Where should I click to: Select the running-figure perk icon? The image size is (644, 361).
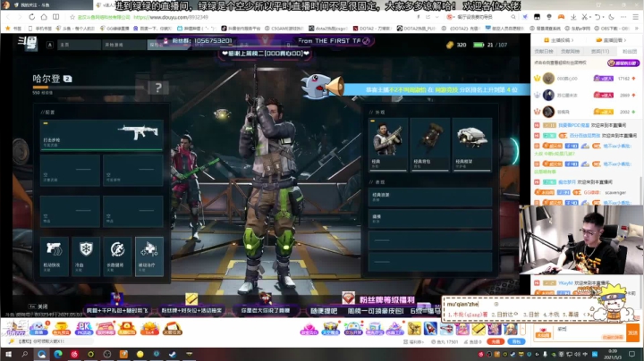coord(117,256)
